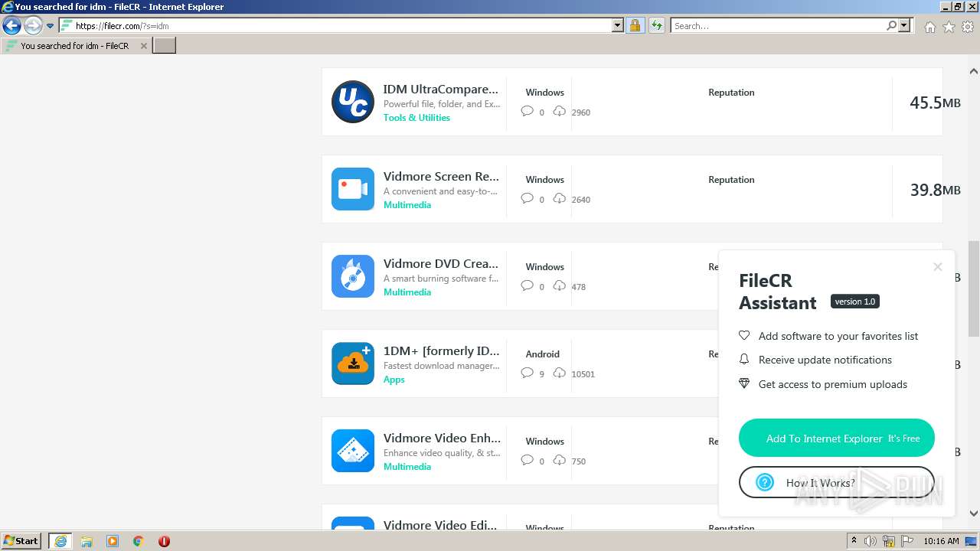The image size is (980, 551).
Task: Click the downloads icon next to 2640
Action: 560,199
